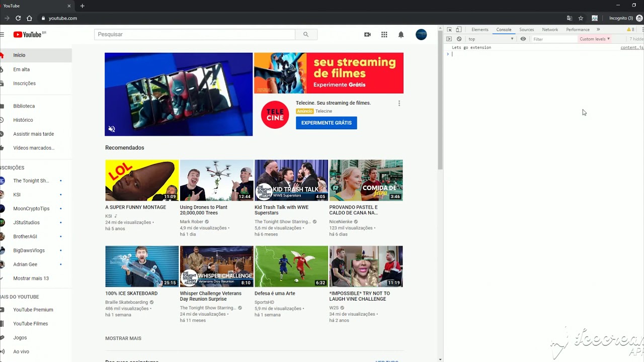Open the 100% ICE SKATEBOARD video thumbnail

coord(142,266)
